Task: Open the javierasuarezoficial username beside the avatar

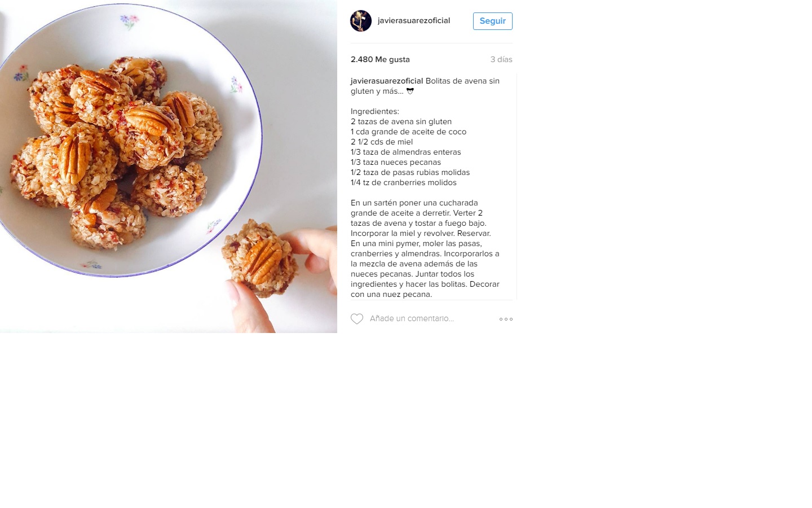Action: coord(414,20)
